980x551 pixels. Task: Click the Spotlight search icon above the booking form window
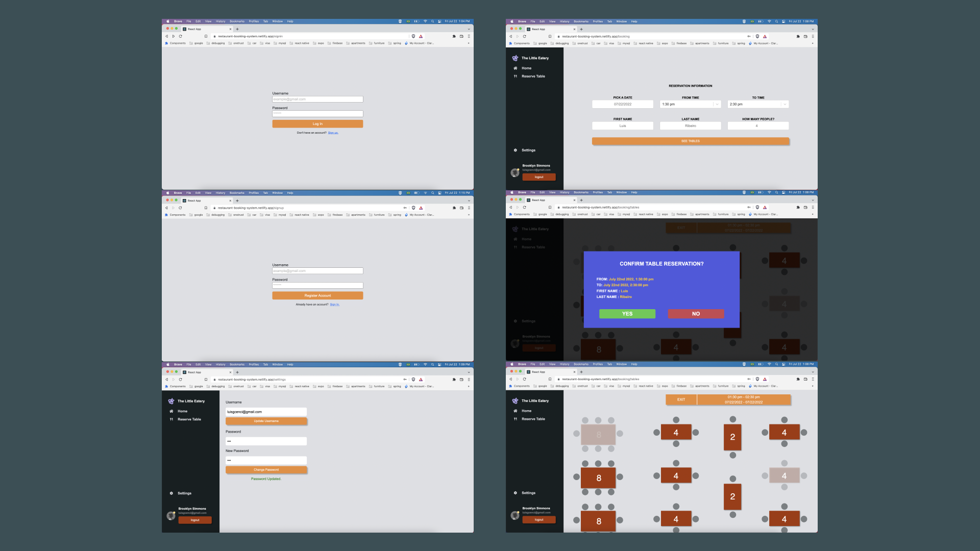776,21
